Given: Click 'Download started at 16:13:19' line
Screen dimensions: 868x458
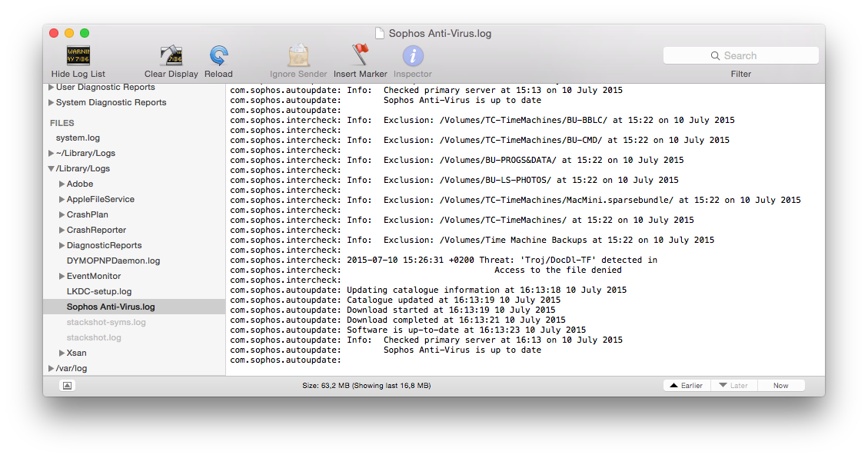Looking at the screenshot, I should tap(392, 310).
